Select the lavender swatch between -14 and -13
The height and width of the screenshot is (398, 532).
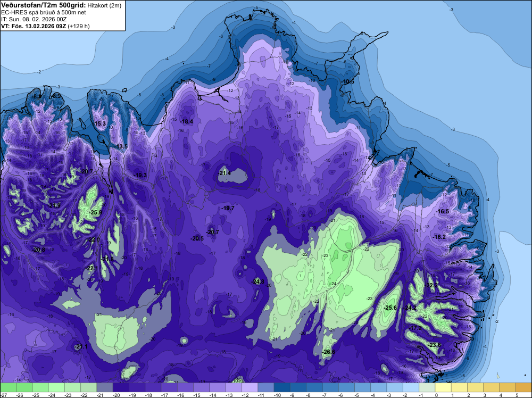click(218, 387)
